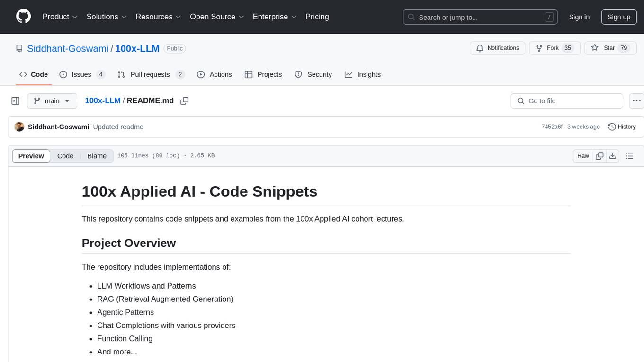Screen dimensions: 644x362
Task: Switch to the Pull requests tab
Action: [151, 74]
